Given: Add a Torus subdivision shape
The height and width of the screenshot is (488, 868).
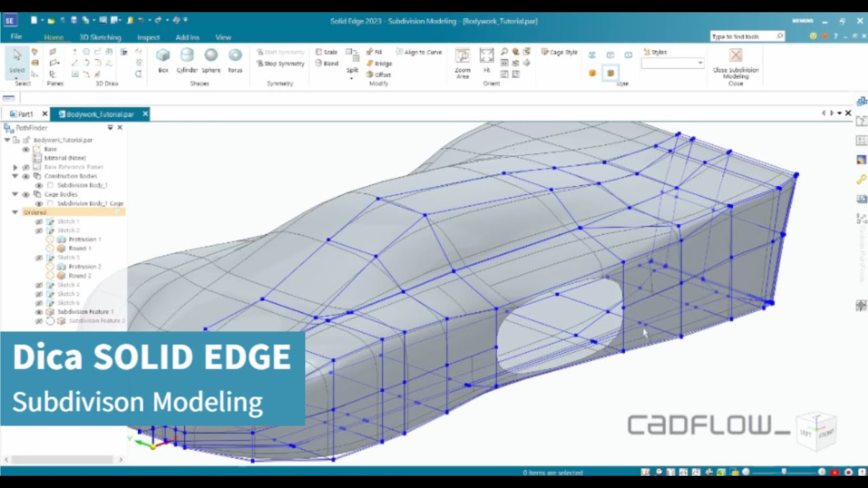Looking at the screenshot, I should tap(235, 60).
